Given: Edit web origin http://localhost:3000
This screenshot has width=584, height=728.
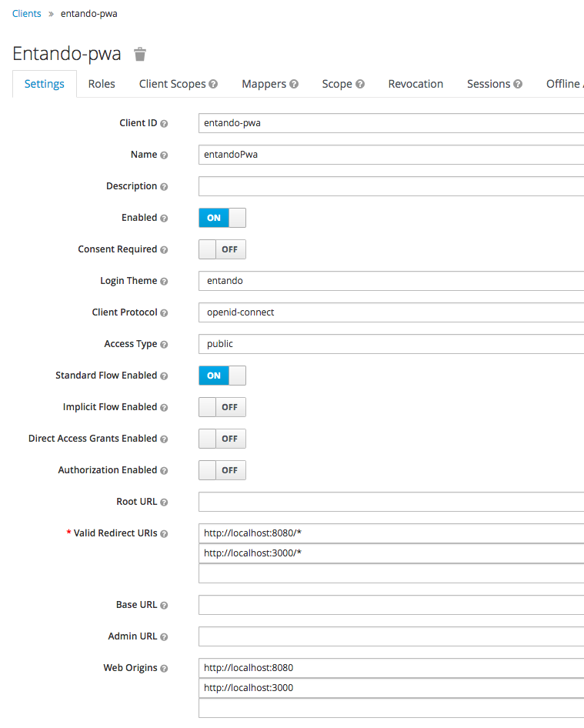Looking at the screenshot, I should coord(392,688).
